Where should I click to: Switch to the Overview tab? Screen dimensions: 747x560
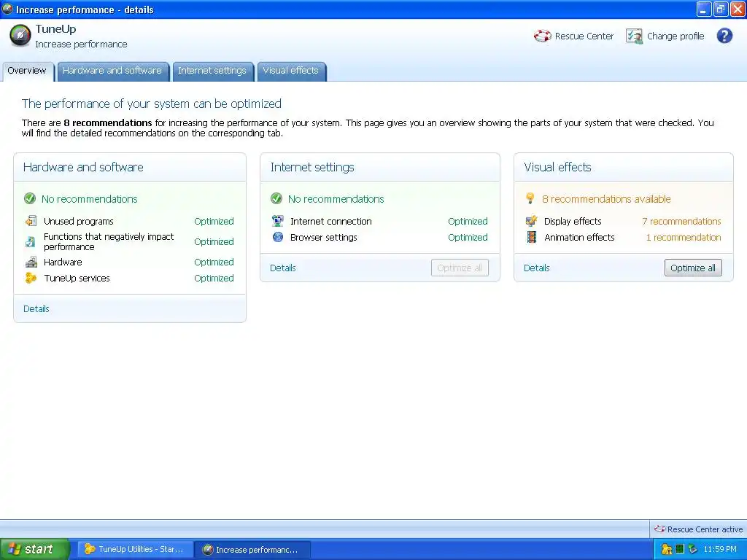(x=27, y=71)
